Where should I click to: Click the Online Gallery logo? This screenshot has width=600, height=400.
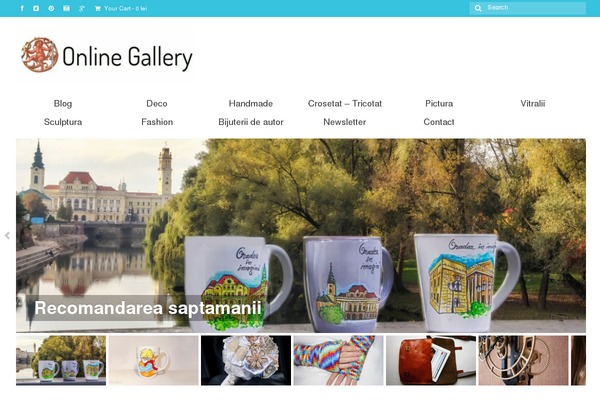tap(107, 55)
